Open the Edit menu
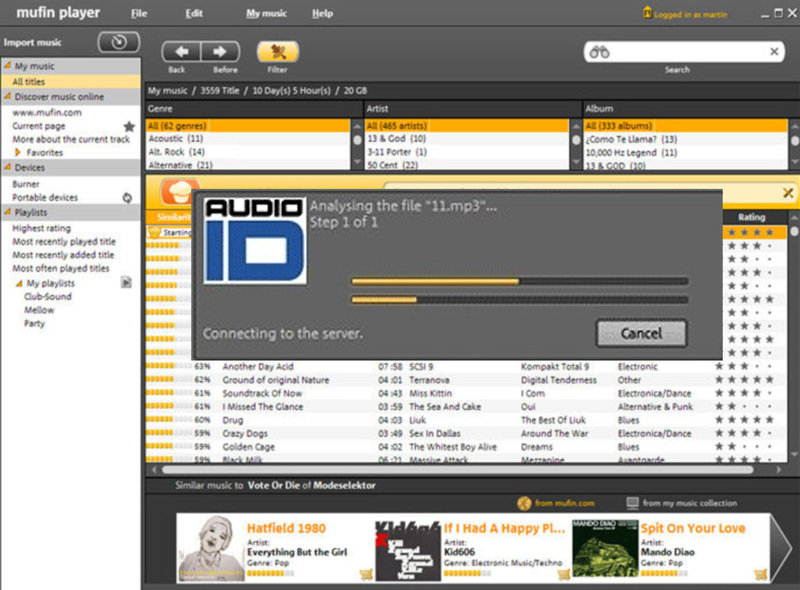 tap(194, 13)
